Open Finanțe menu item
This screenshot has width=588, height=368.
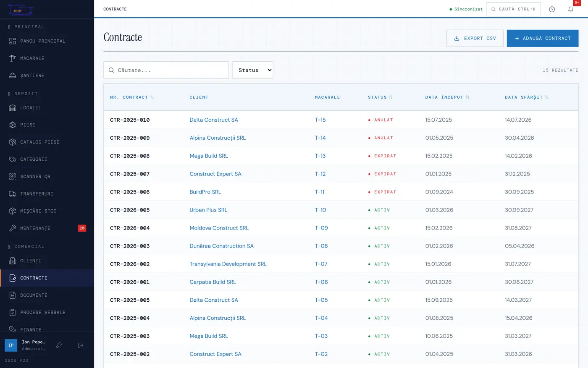[x=47, y=329]
